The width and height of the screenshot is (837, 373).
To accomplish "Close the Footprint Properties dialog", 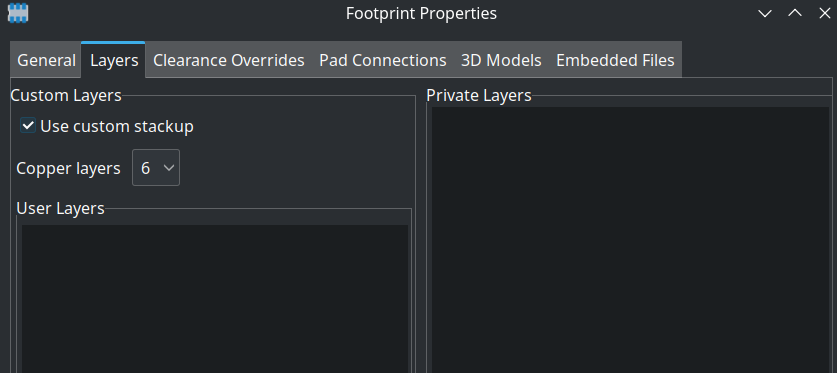I will click(824, 13).
